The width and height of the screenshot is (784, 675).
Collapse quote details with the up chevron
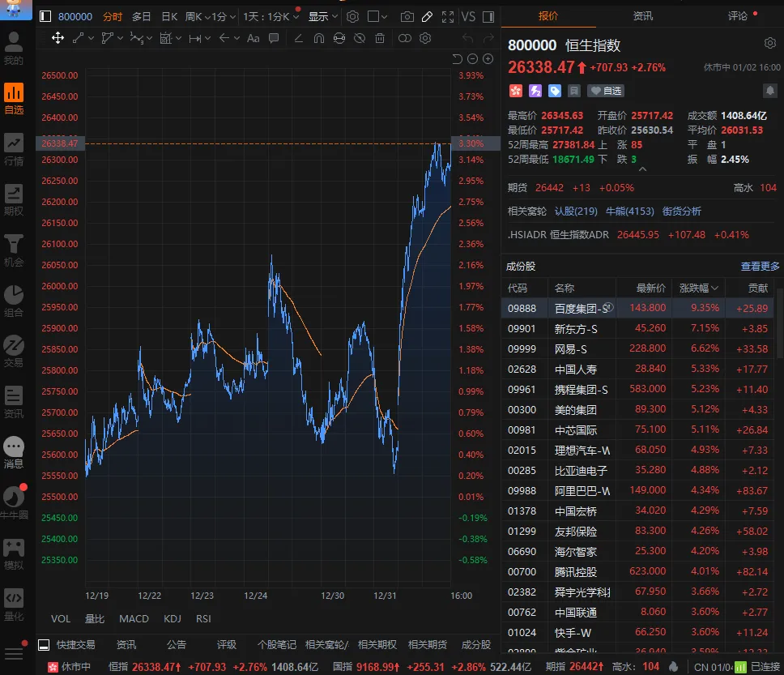point(642,169)
